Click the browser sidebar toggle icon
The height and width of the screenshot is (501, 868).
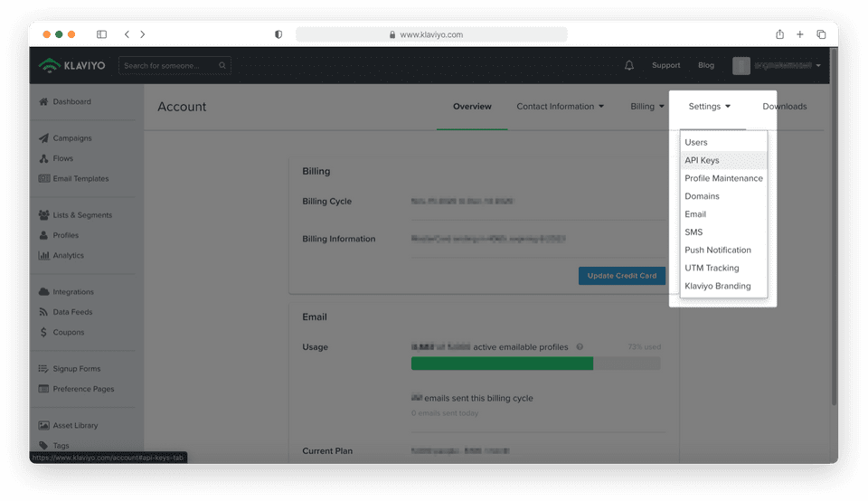pyautogui.click(x=101, y=34)
